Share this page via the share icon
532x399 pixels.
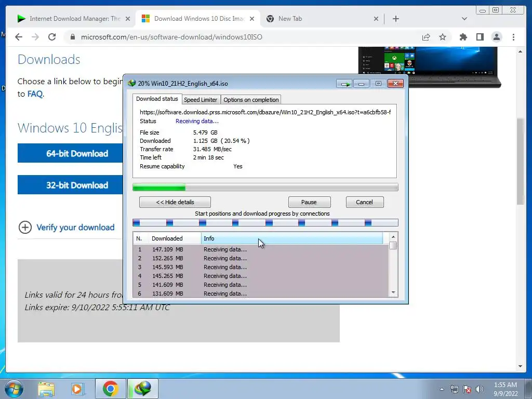tap(426, 37)
